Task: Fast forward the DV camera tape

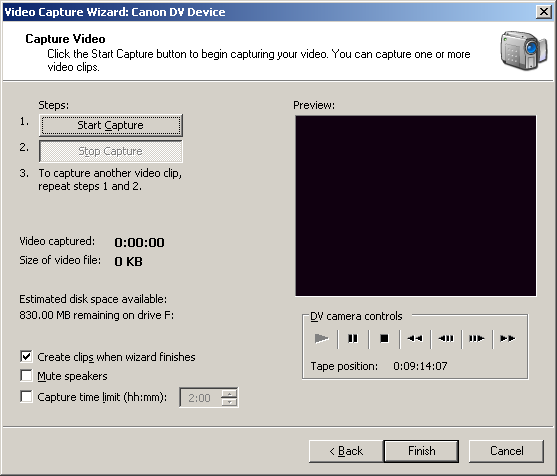Action: point(508,339)
